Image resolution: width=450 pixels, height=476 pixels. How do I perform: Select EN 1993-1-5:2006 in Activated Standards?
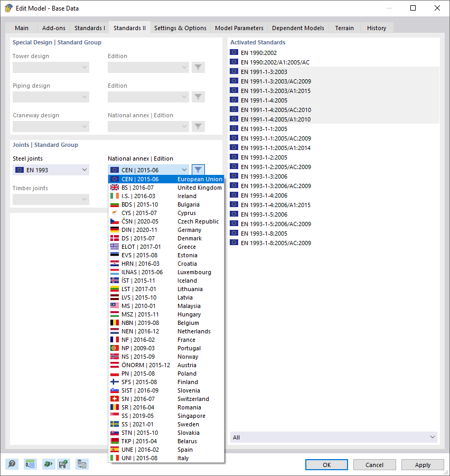[334, 214]
